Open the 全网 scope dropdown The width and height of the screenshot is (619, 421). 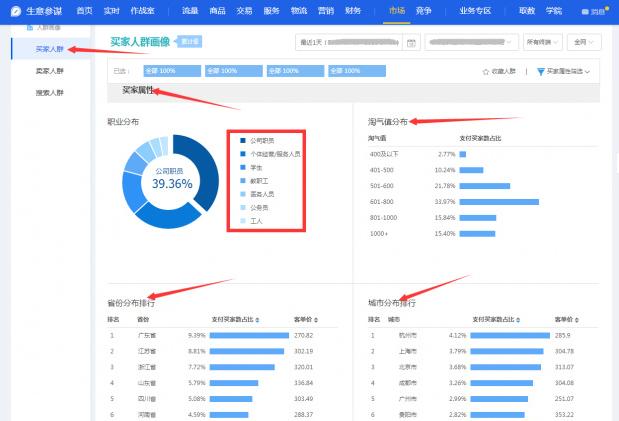click(584, 42)
